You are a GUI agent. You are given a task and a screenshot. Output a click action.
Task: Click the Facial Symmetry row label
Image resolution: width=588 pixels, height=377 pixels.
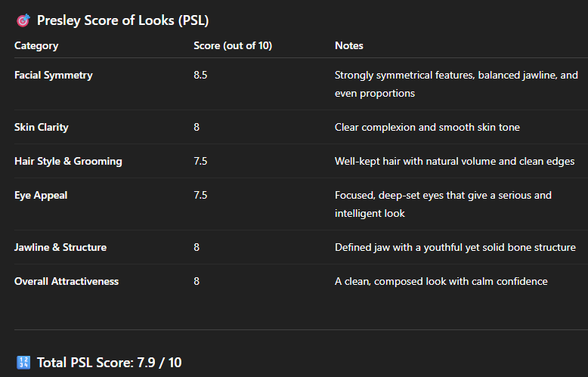(54, 76)
